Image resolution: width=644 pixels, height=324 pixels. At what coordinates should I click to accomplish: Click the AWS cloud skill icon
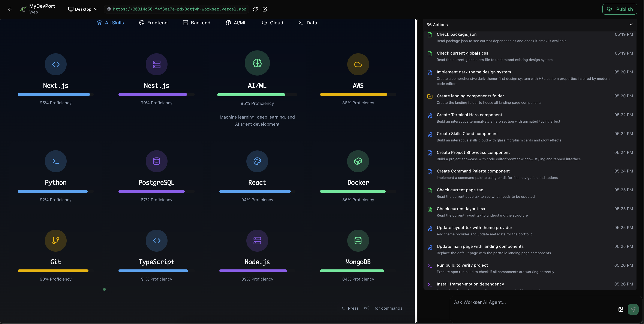tap(358, 64)
